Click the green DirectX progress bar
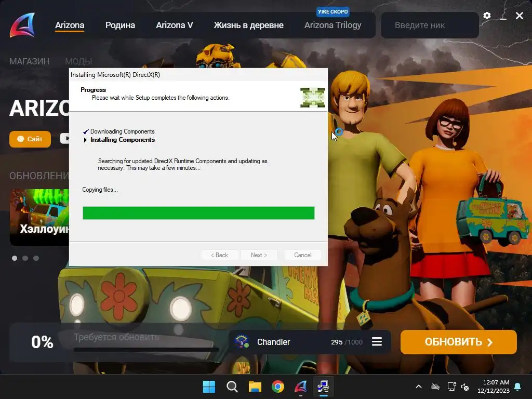 pyautogui.click(x=198, y=213)
